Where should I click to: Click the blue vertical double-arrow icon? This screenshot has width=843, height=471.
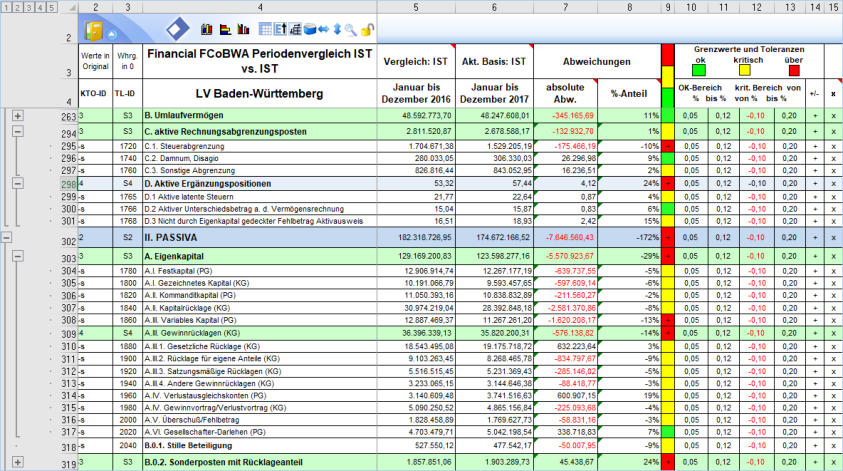click(x=337, y=30)
